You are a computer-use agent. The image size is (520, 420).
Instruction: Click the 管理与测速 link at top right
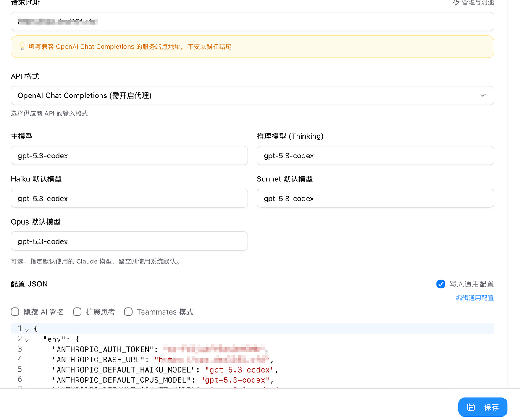(x=478, y=3)
